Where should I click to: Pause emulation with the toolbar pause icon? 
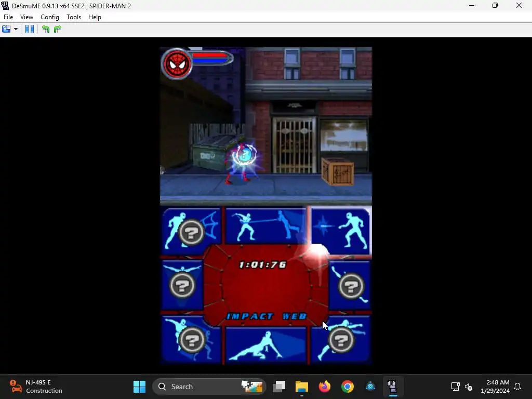pos(30,29)
